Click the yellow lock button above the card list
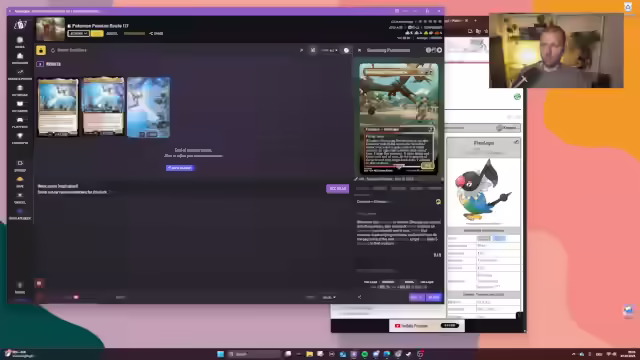The height and width of the screenshot is (360, 640). tap(41, 50)
